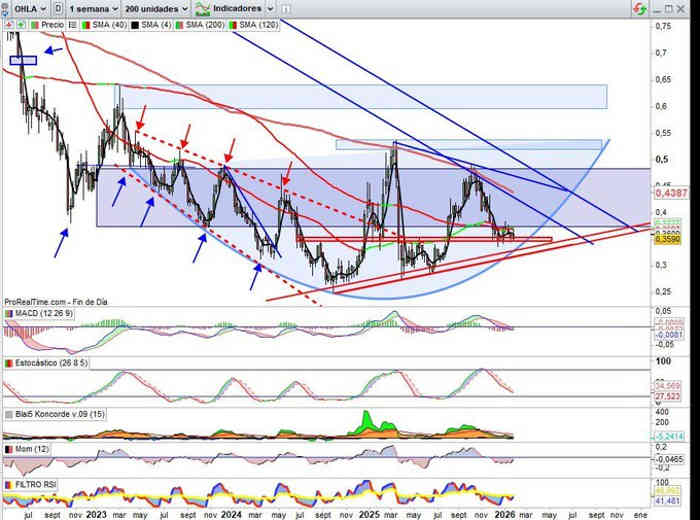Click the 0,4387 price label on axis

tap(670, 192)
